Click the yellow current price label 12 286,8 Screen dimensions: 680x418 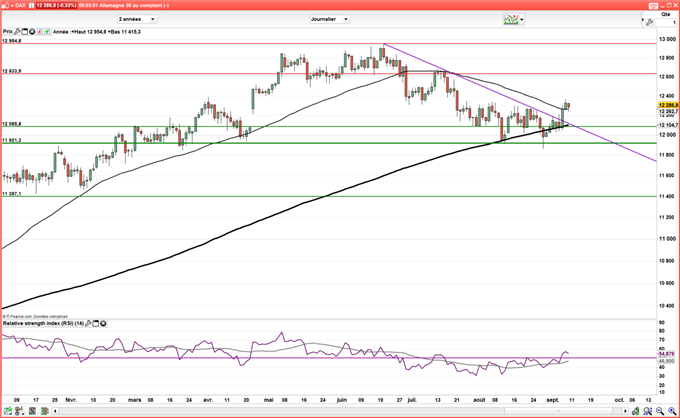pyautogui.click(x=668, y=105)
